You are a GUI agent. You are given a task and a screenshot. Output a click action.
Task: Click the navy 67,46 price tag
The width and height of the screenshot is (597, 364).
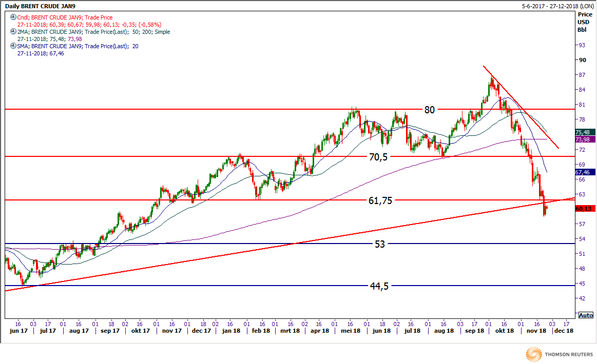point(585,172)
